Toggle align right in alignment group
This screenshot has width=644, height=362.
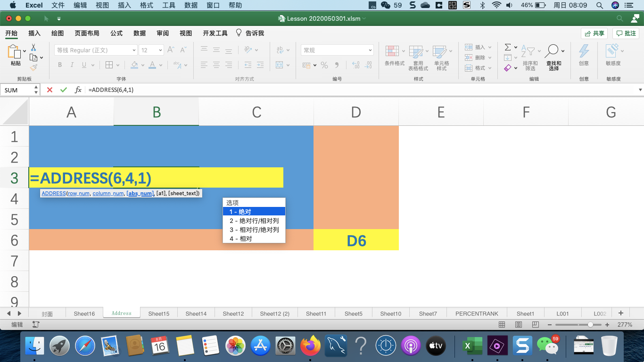(x=229, y=65)
